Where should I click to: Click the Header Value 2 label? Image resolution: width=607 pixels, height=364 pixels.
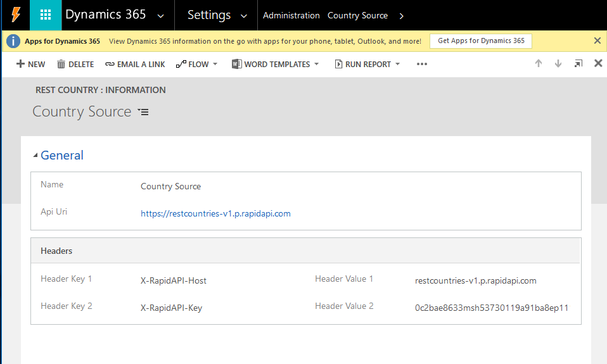click(344, 306)
